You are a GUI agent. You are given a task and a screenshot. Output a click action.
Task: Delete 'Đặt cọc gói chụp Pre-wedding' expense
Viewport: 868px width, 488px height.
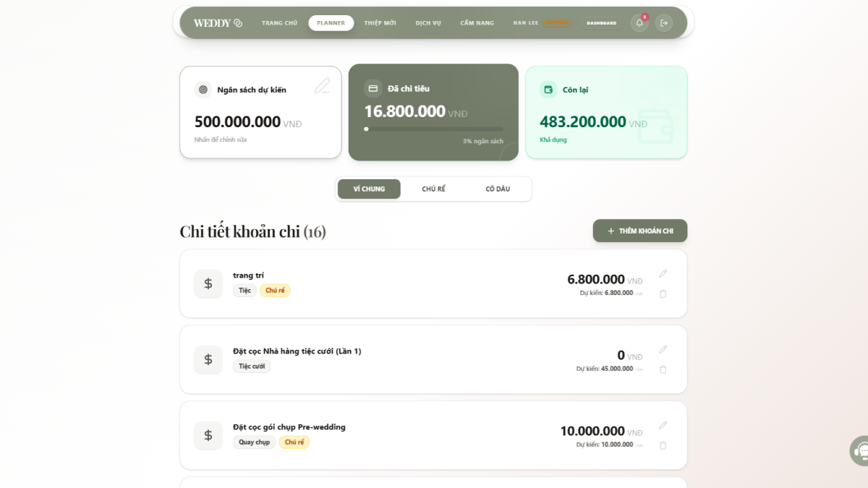click(663, 445)
